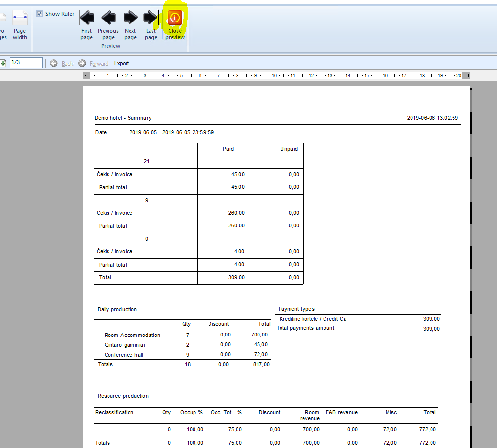Go to First page of preview
This screenshot has width=497, height=448.
click(86, 25)
